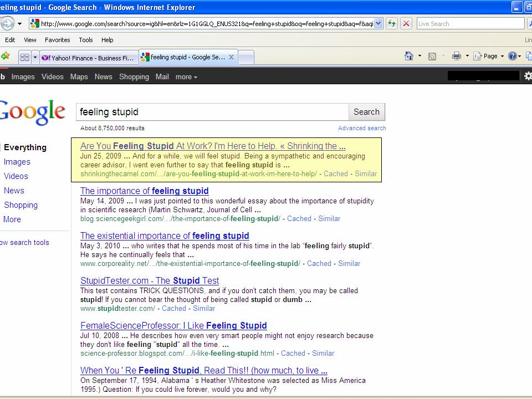
Task: Open the Help menu
Action: (107, 40)
